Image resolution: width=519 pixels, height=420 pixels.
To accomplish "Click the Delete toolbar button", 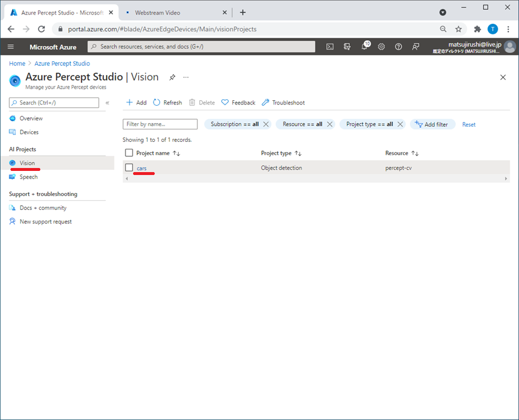I will point(202,103).
